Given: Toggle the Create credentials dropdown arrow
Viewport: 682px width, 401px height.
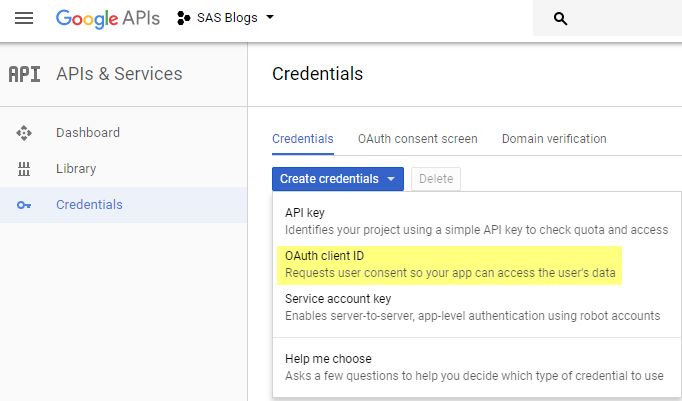Looking at the screenshot, I should [391, 179].
